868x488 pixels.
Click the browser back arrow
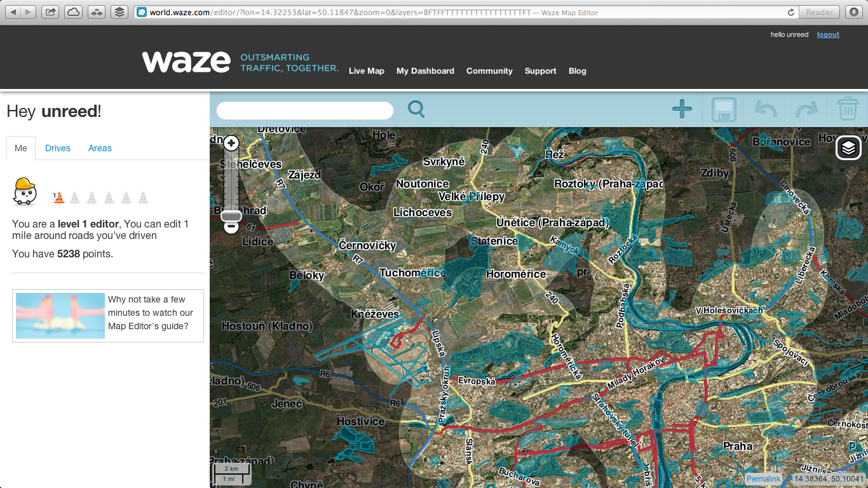click(14, 12)
